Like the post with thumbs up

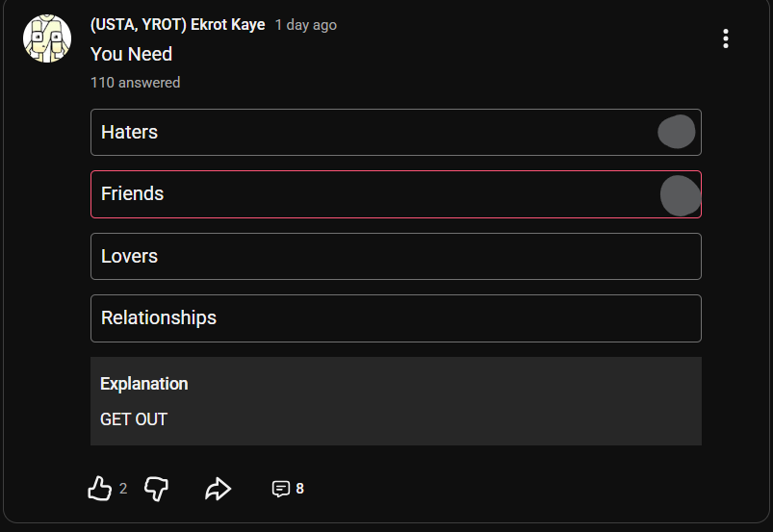coord(100,489)
